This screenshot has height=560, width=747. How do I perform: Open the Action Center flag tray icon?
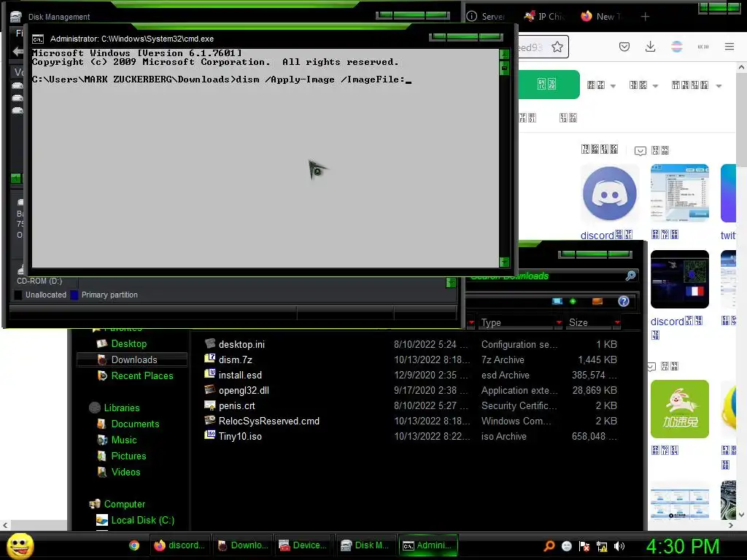point(584,545)
